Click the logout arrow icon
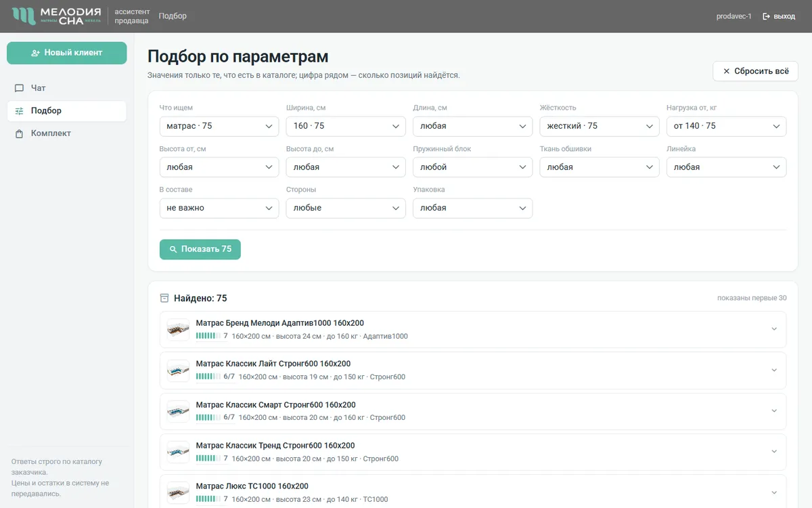Image resolution: width=812 pixels, height=508 pixels. click(767, 16)
